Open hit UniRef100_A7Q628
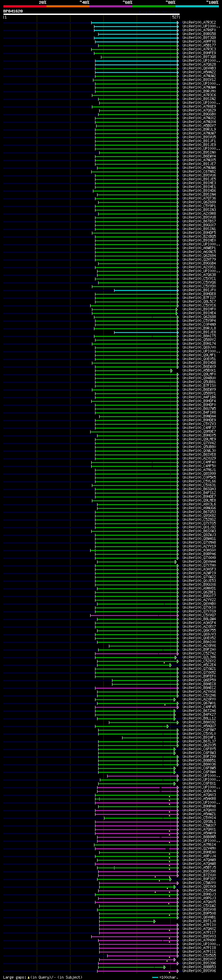Screen dimensions: 222x980 [x=199, y=65]
